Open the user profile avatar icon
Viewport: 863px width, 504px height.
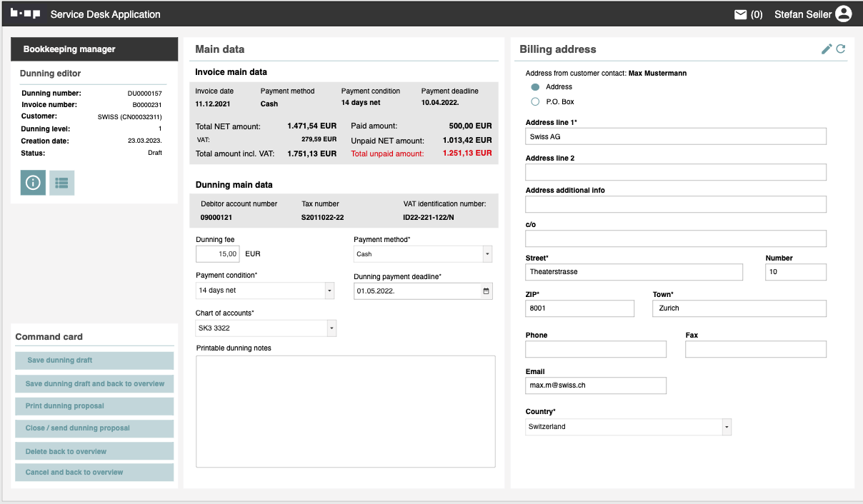coord(844,14)
